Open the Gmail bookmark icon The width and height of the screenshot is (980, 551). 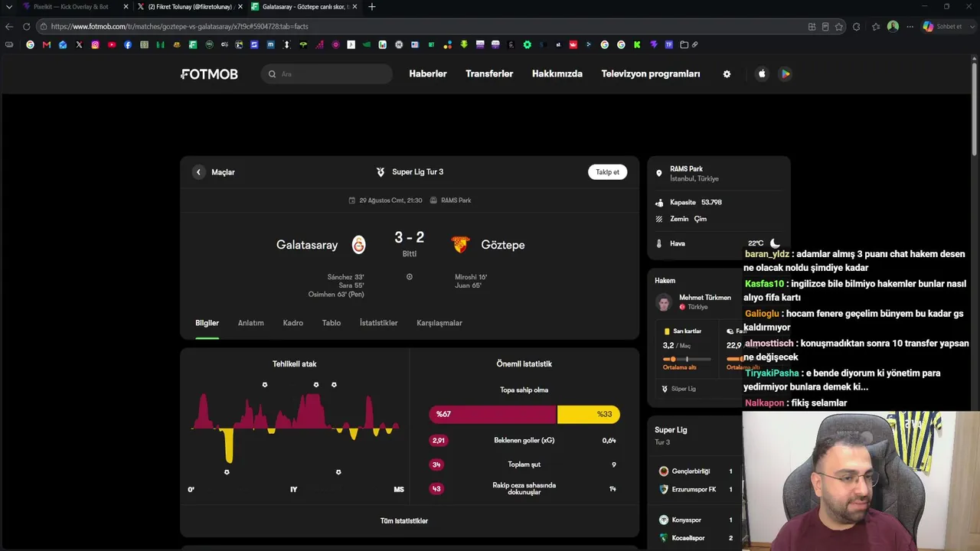(47, 44)
